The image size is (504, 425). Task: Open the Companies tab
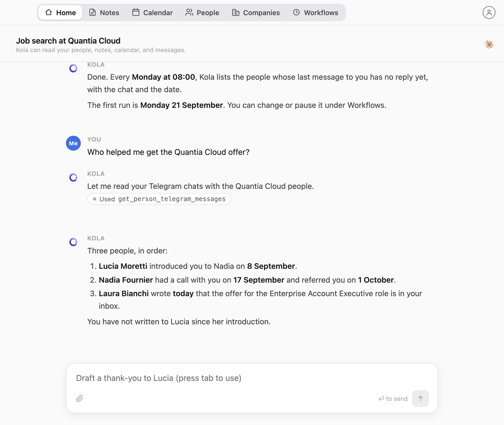[256, 12]
